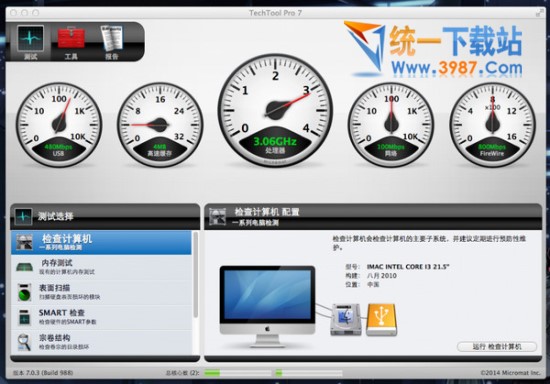Click the FireWire 800Mbps gauge
This screenshot has height=384, width=550.
492,124
